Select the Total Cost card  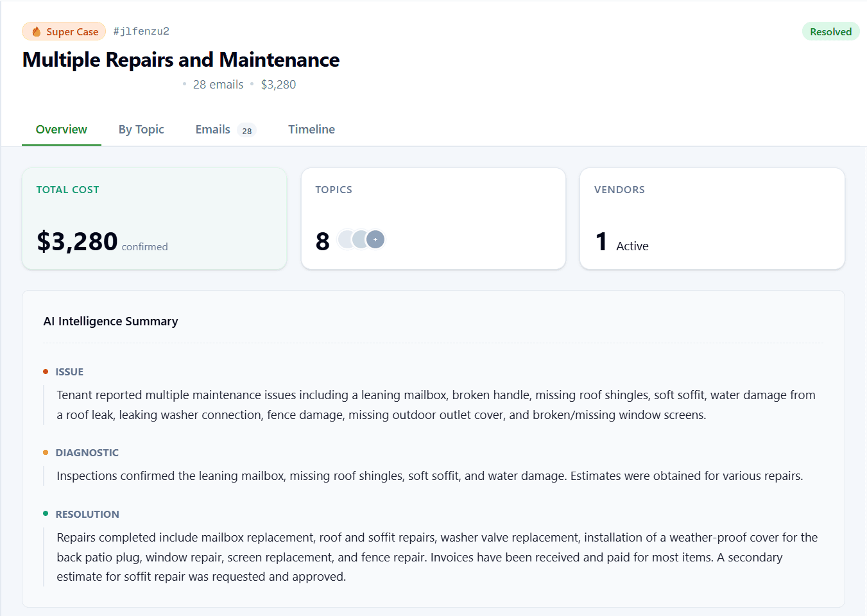[x=154, y=218]
